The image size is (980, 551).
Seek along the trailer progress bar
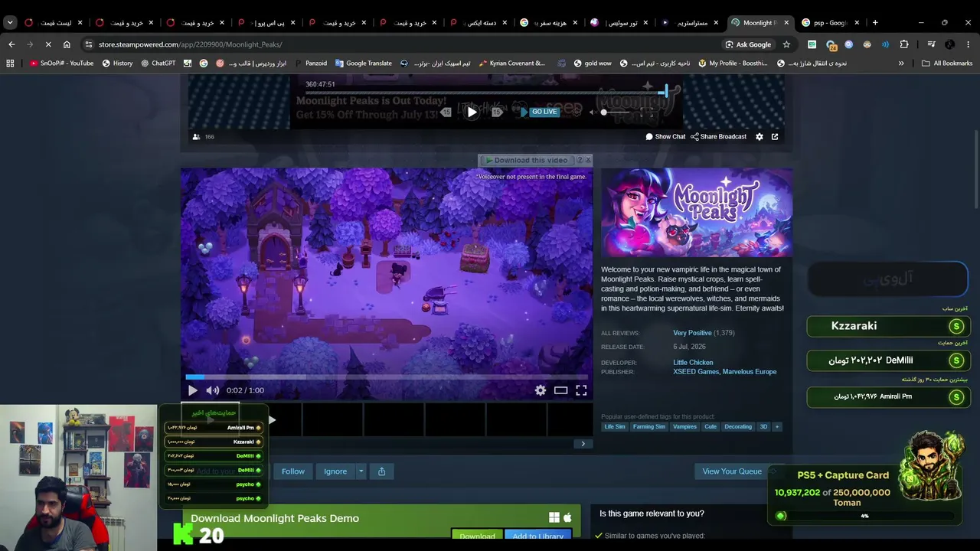pyautogui.click(x=387, y=377)
